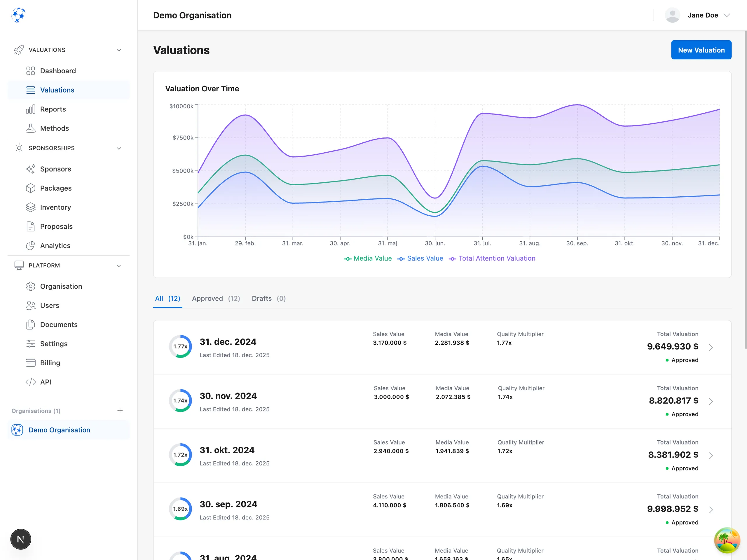The width and height of the screenshot is (747, 560).
Task: Select the Reports bar-chart icon
Action: (x=30, y=109)
